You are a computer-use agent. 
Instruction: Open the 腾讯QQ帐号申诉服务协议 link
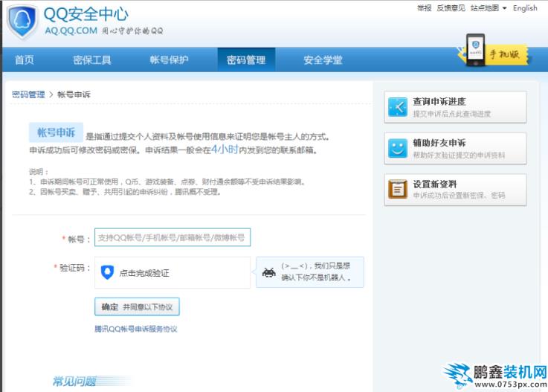coord(136,329)
